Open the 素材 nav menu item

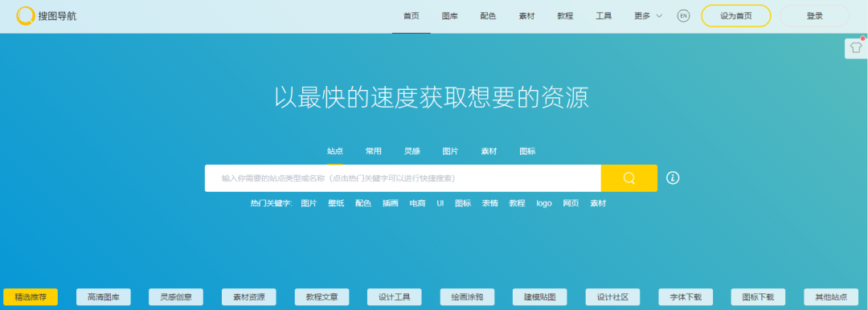tap(526, 16)
